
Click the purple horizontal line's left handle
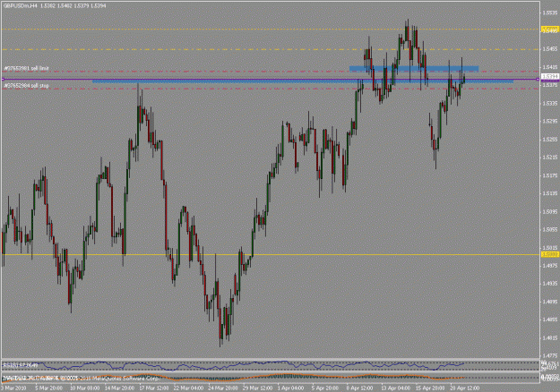3,79
